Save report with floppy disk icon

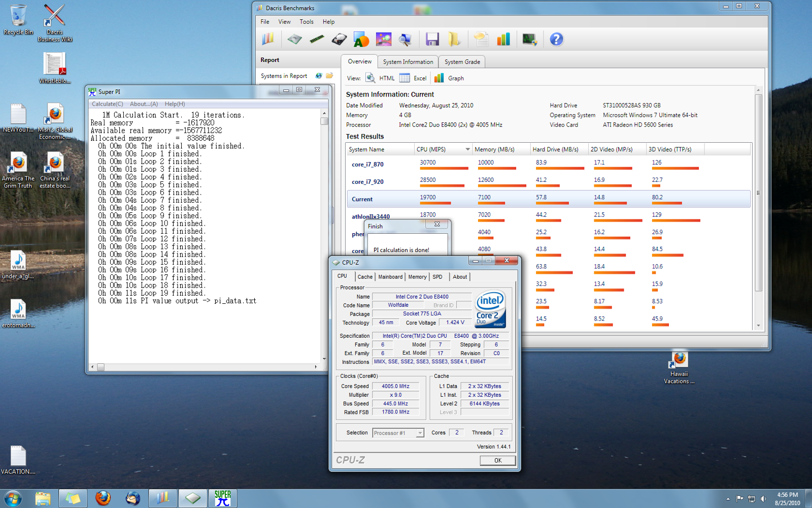[432, 39]
